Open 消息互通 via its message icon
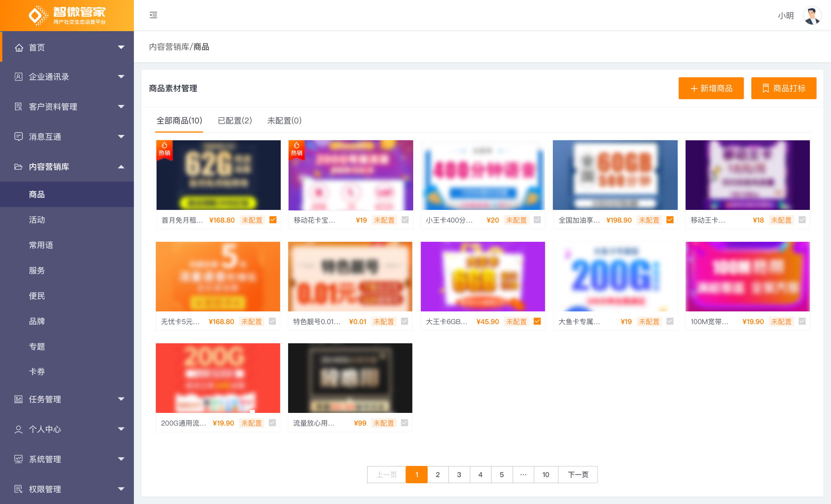The image size is (831, 504). 18,136
